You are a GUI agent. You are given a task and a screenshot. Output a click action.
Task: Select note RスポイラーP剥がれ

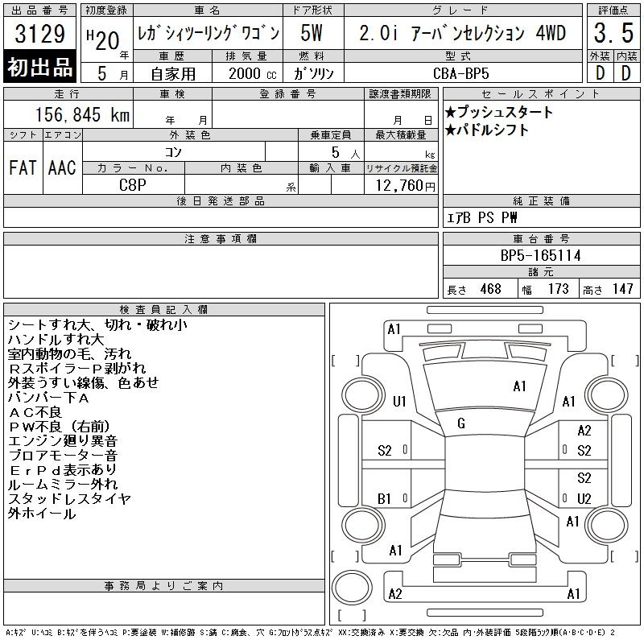[x=76, y=368]
